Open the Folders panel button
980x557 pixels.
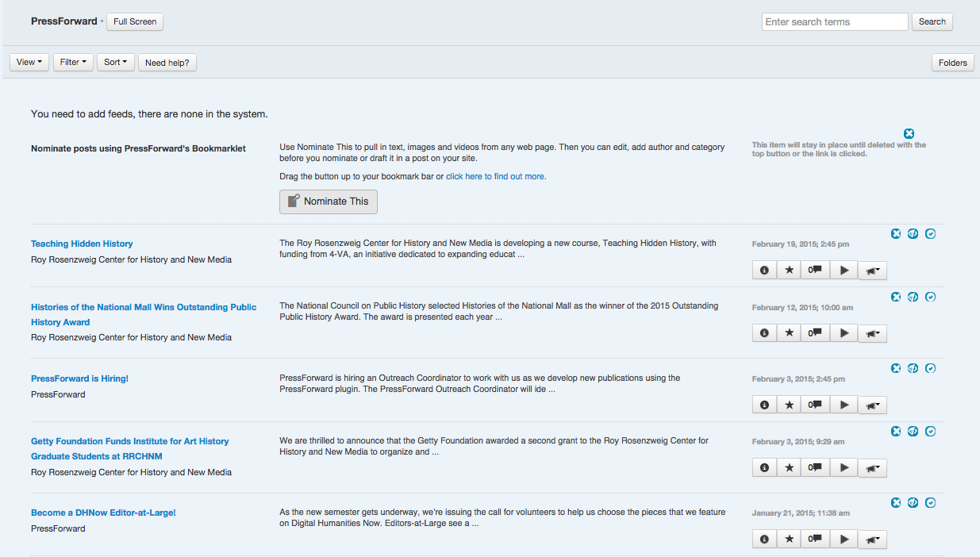(x=953, y=63)
